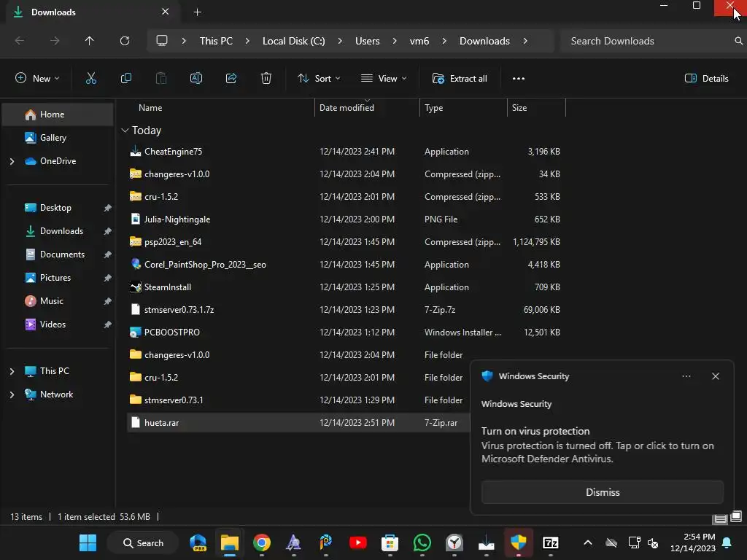Viewport: 747px width, 560px height.
Task: Click the Forward navigation arrow
Action: click(55, 41)
